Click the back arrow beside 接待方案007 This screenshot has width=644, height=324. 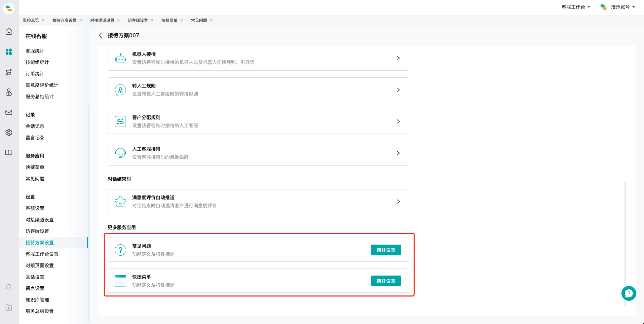[x=100, y=35]
